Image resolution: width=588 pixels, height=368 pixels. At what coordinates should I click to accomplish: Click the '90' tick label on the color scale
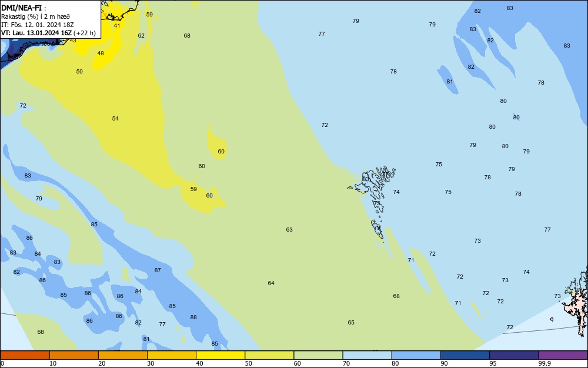pos(444,363)
